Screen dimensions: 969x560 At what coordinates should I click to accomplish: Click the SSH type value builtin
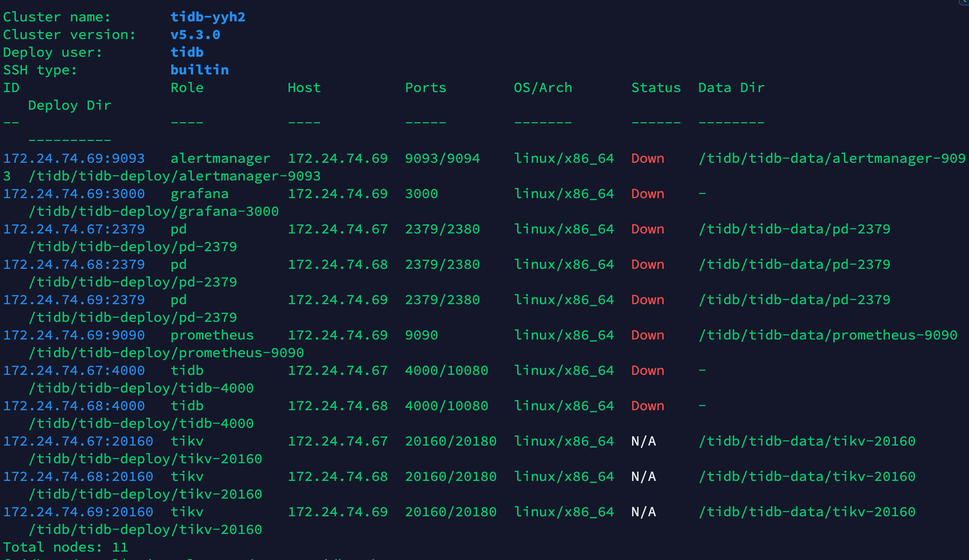click(199, 70)
